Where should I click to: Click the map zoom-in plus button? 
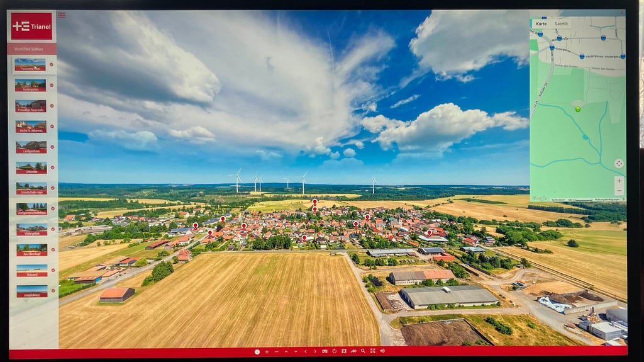(x=619, y=181)
